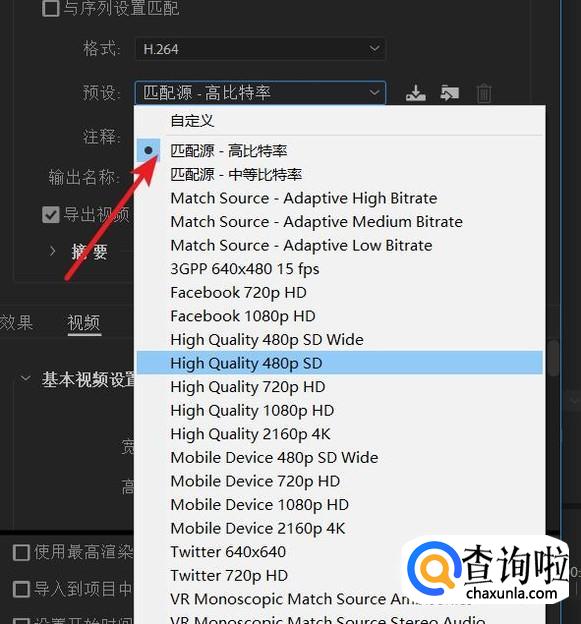
Task: Open the 预设 preset dropdown
Action: (x=260, y=93)
